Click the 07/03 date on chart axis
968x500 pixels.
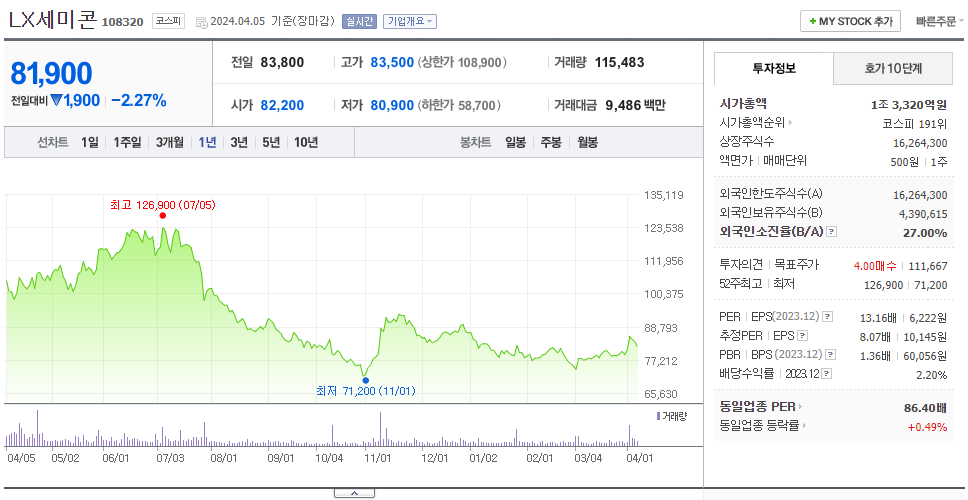[x=170, y=458]
